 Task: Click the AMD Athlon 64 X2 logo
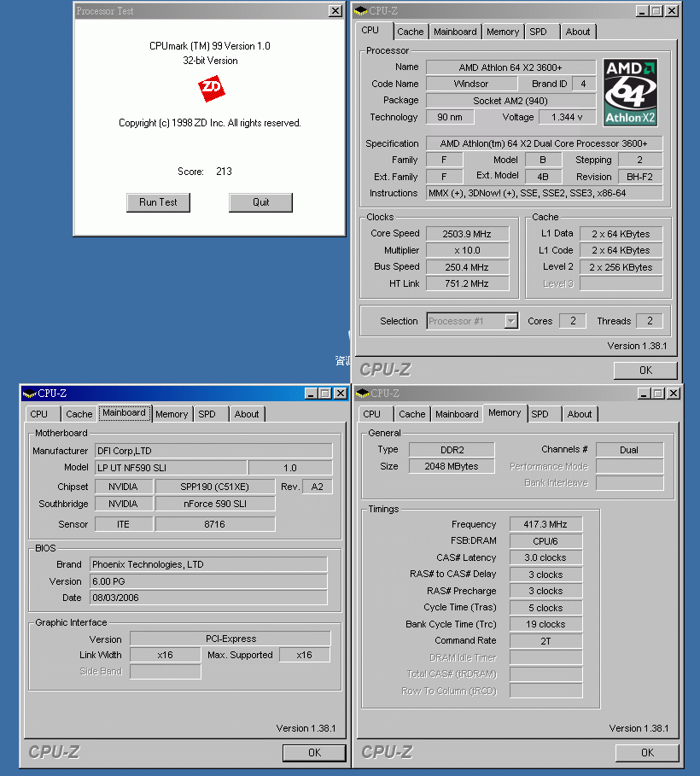(x=630, y=92)
